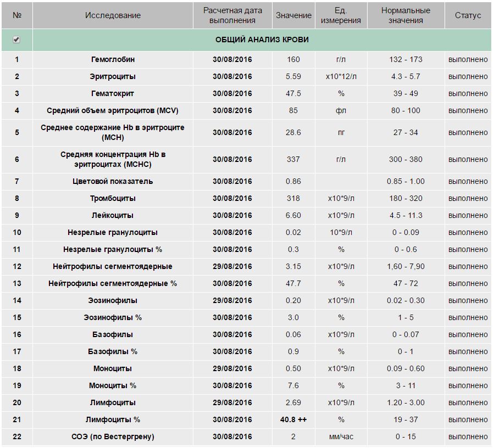Click the flagged 40.8 ++ lymphocyte value
The image size is (494, 448).
[293, 419]
